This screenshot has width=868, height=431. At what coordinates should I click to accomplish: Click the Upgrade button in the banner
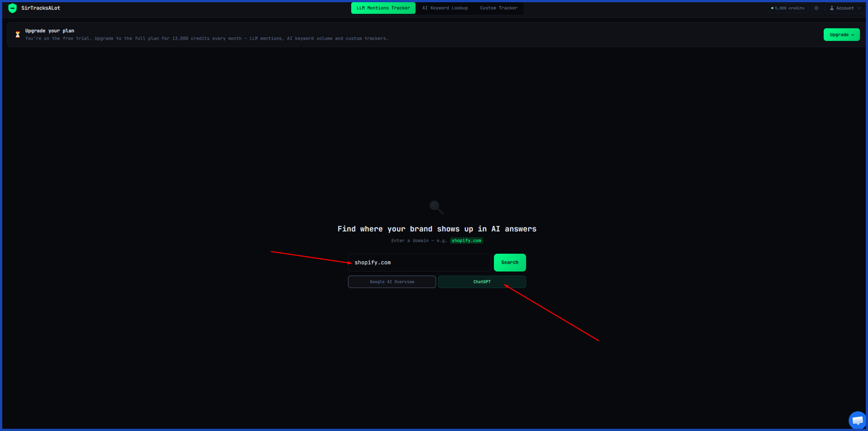[841, 35]
